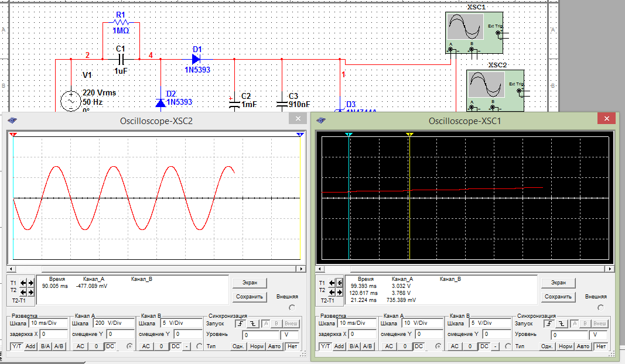Move T2 cursor right in Oscilloscope-XSC2
The image size is (625, 364).
point(30,292)
